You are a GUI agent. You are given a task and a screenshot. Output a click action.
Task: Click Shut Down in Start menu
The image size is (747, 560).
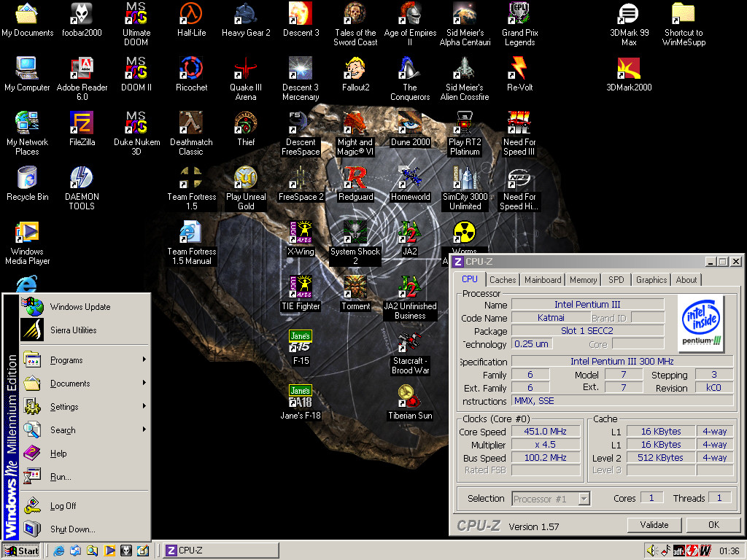tap(73, 529)
